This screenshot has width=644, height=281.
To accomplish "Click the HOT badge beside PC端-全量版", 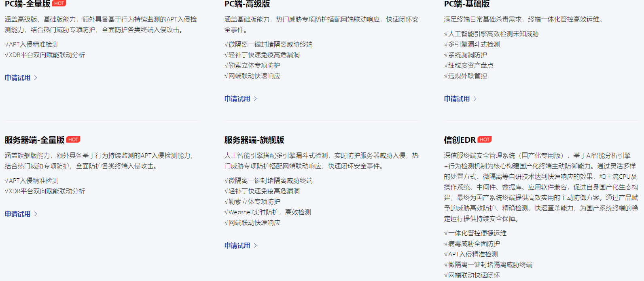I will (59, 3).
